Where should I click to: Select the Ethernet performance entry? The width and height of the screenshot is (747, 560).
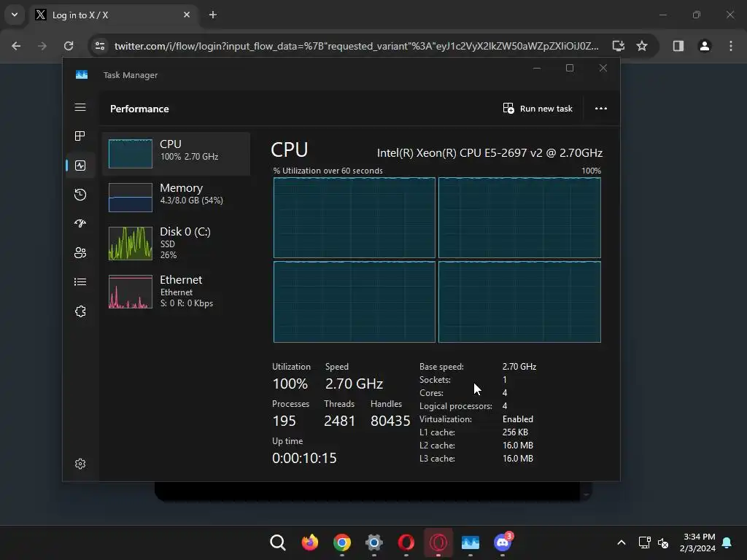coord(177,292)
